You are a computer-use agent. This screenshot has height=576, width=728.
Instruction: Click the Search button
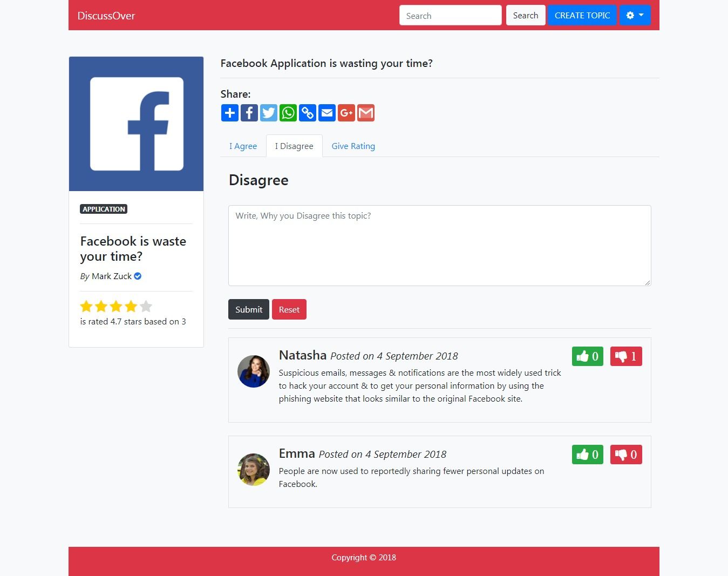[x=526, y=15]
